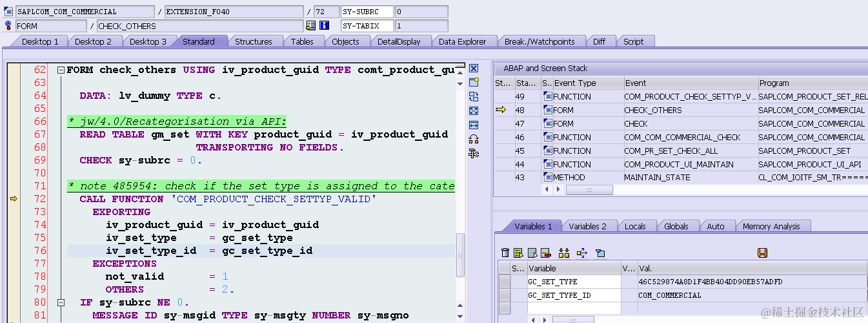This screenshot has height=323, width=868.
Task: Switch to Desktop 2 tab
Action: [94, 41]
